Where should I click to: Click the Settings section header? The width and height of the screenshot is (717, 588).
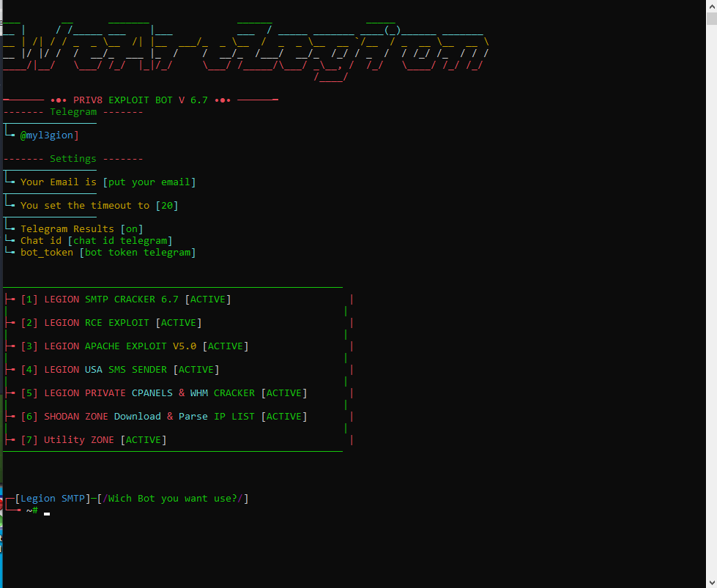[x=73, y=159]
